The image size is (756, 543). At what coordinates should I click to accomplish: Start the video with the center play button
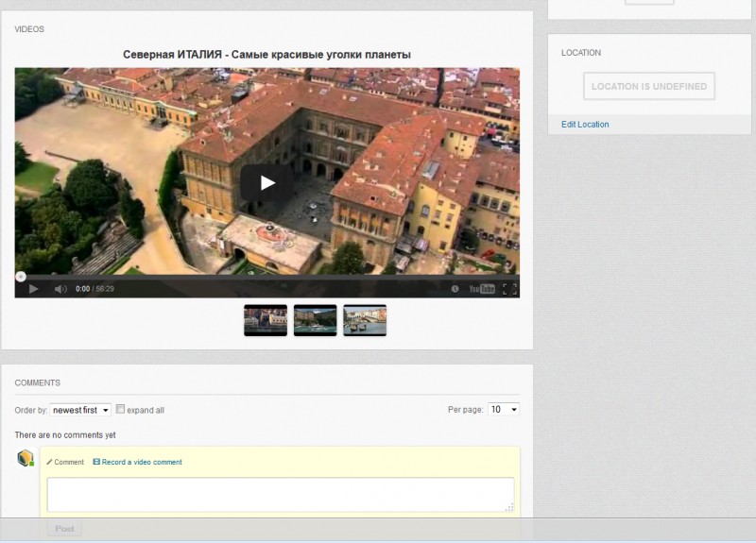[266, 182]
